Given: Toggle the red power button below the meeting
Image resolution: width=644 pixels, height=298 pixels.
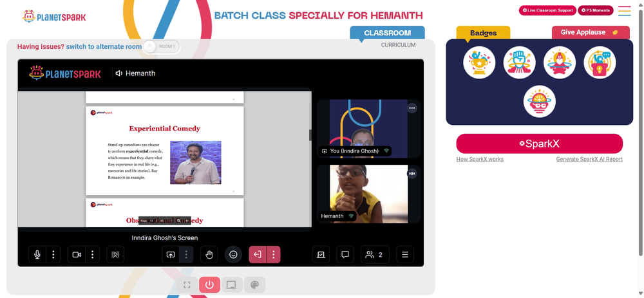Looking at the screenshot, I should (209, 285).
